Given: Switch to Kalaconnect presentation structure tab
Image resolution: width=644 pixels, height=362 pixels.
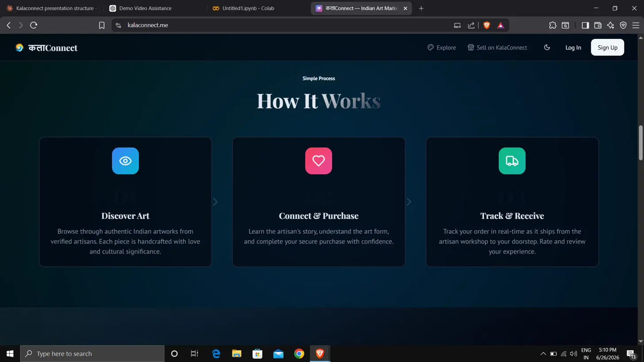Looking at the screenshot, I should [52, 8].
